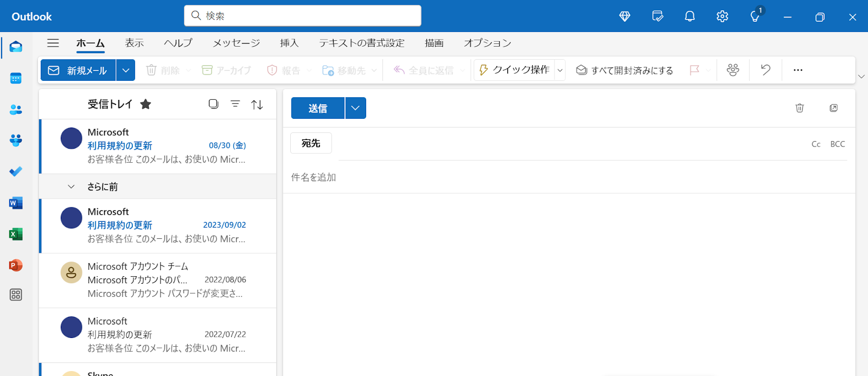The height and width of the screenshot is (376, 868).
Task: Click the groups people icon in ribbon
Action: click(x=733, y=69)
